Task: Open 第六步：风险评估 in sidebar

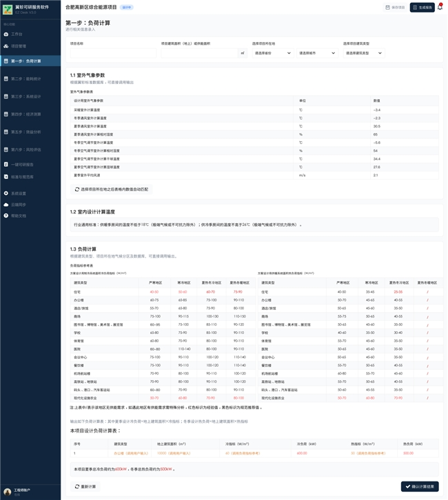Action: [26, 149]
